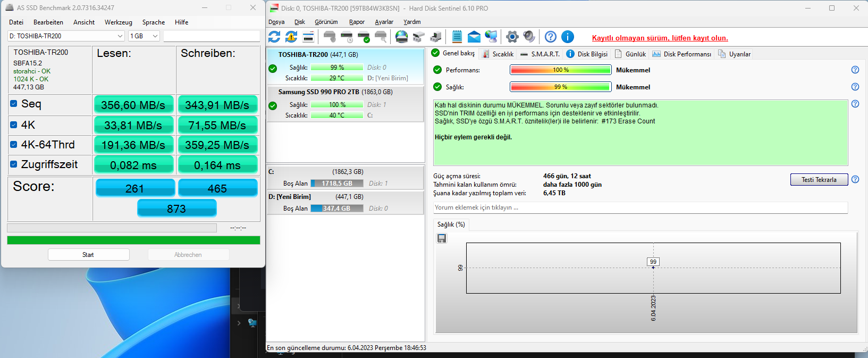
Task: Open the 1 GB test size dropdown
Action: (x=144, y=36)
